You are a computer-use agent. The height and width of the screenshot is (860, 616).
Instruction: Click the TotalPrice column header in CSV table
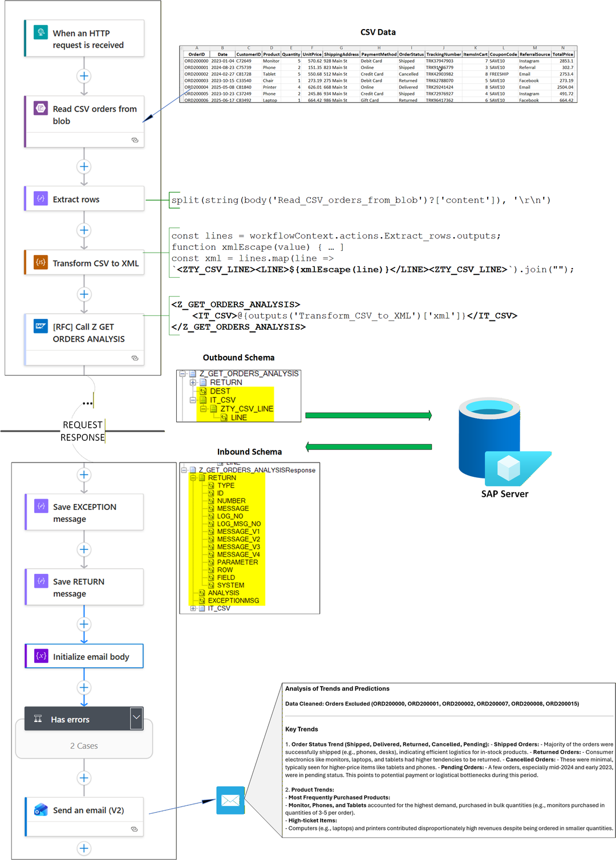click(562, 55)
